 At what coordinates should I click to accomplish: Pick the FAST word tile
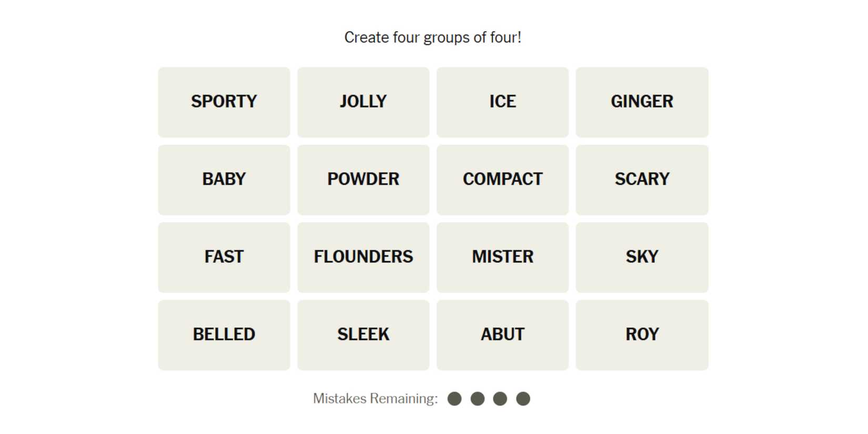coord(224,257)
